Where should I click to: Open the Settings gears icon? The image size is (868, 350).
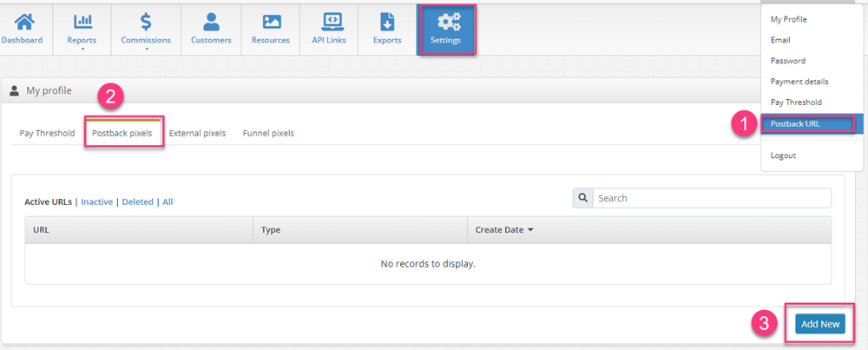tap(446, 21)
